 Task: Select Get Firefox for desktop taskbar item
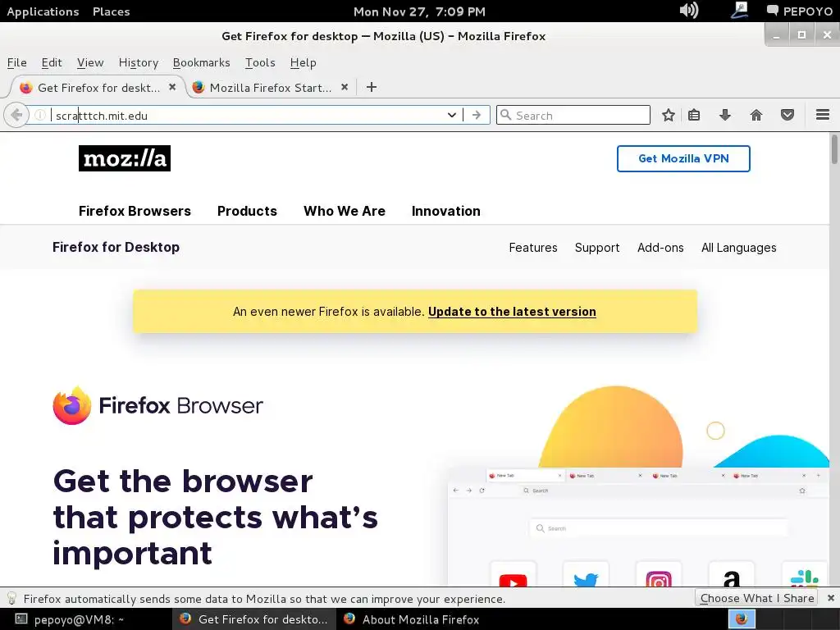point(254,619)
